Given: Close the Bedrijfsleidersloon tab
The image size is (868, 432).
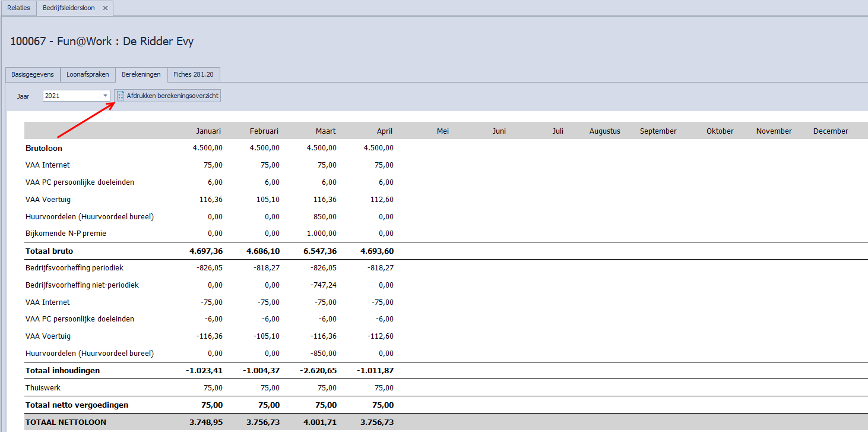Looking at the screenshot, I should (105, 8).
